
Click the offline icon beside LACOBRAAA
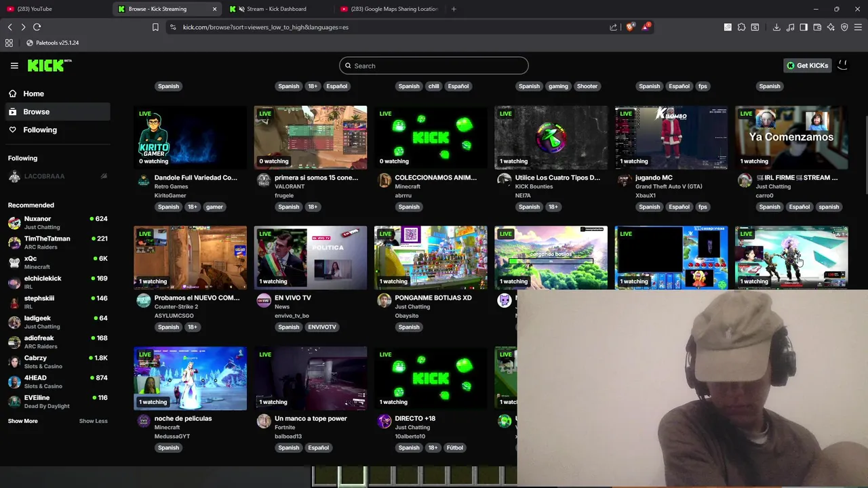[x=104, y=176]
